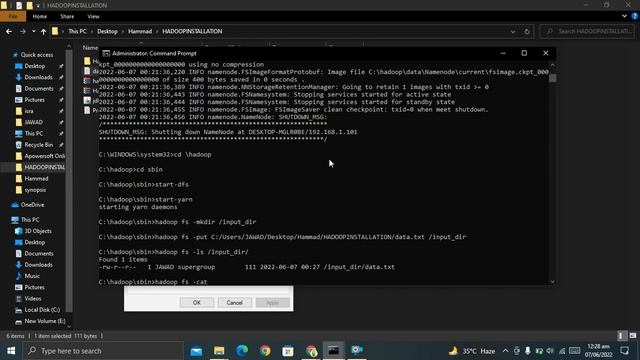Screen dimensions: 640x360
Task: Click the microphone icon in system tray
Action: [528, 351]
